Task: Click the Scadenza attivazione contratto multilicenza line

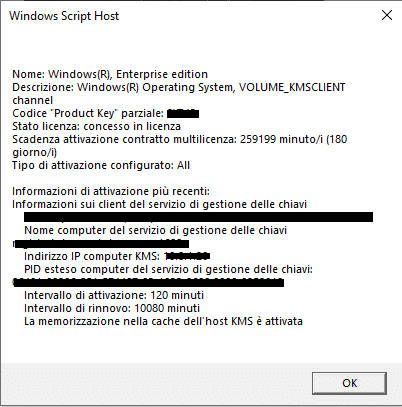Action: [180, 145]
